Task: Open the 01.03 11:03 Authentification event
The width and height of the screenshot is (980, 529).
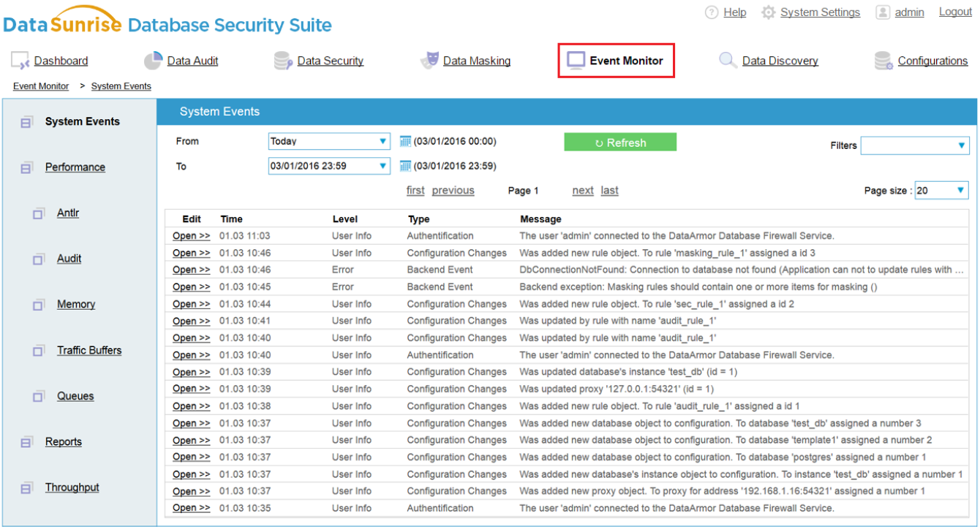Action: (192, 236)
